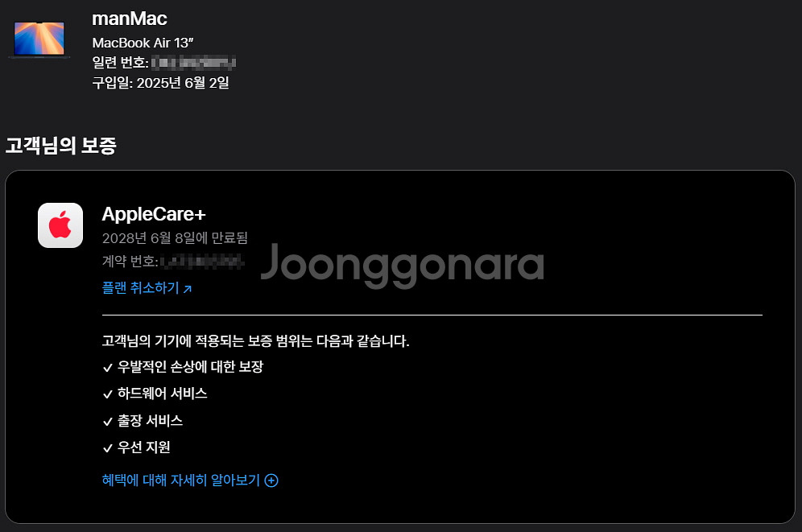Click the checkmark beside 출장 서비스
This screenshot has width=802, height=532.
coord(107,422)
